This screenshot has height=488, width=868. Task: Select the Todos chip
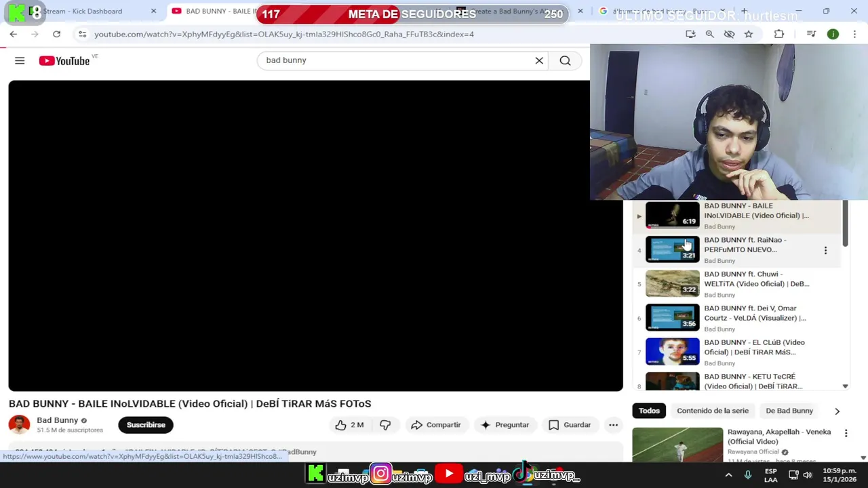[x=649, y=411]
